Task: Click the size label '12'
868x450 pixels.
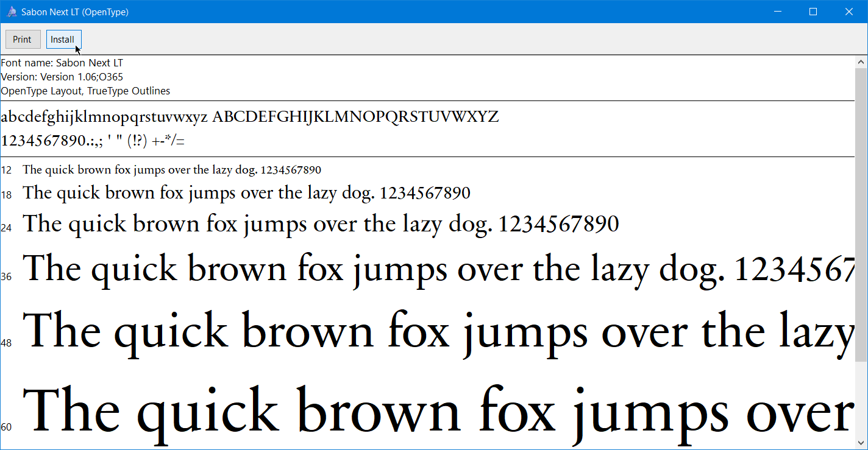Action: click(x=6, y=170)
